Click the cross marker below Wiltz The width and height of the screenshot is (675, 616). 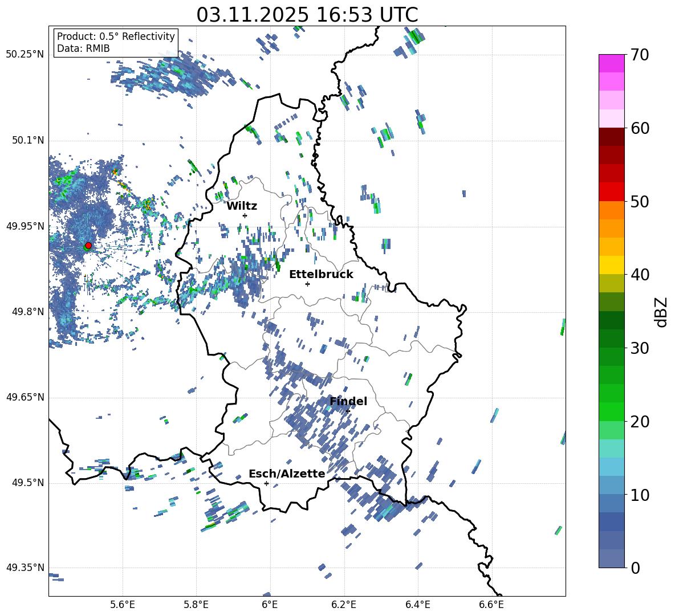245,215
